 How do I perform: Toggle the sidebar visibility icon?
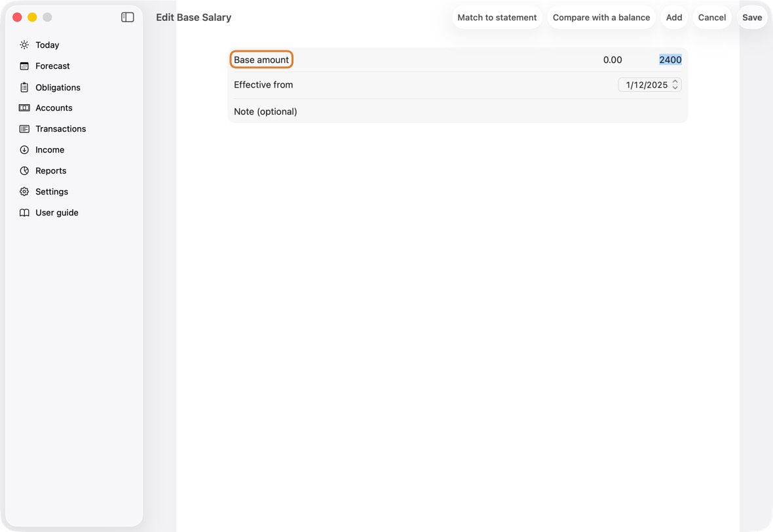127,17
